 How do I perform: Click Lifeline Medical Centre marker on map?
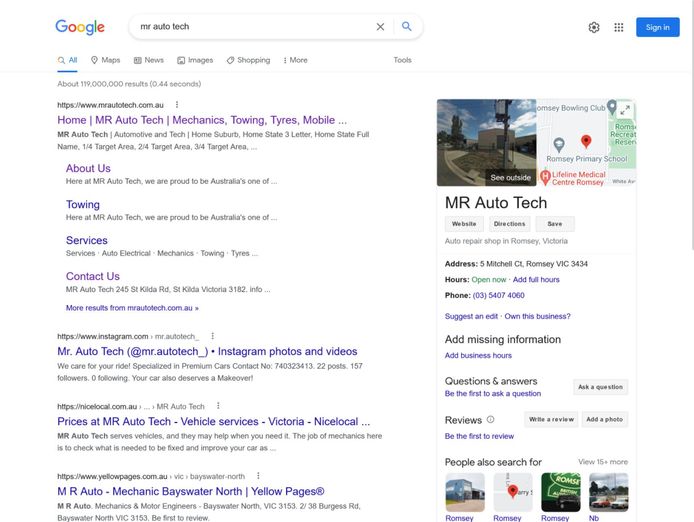[x=545, y=177]
